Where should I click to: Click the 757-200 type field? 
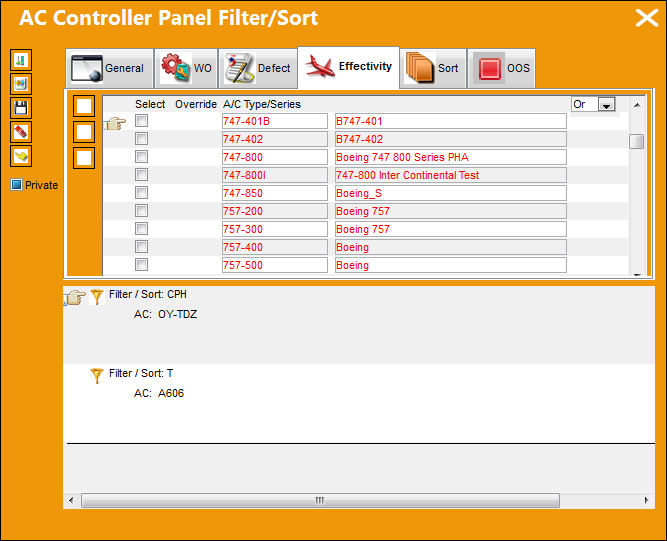[274, 211]
